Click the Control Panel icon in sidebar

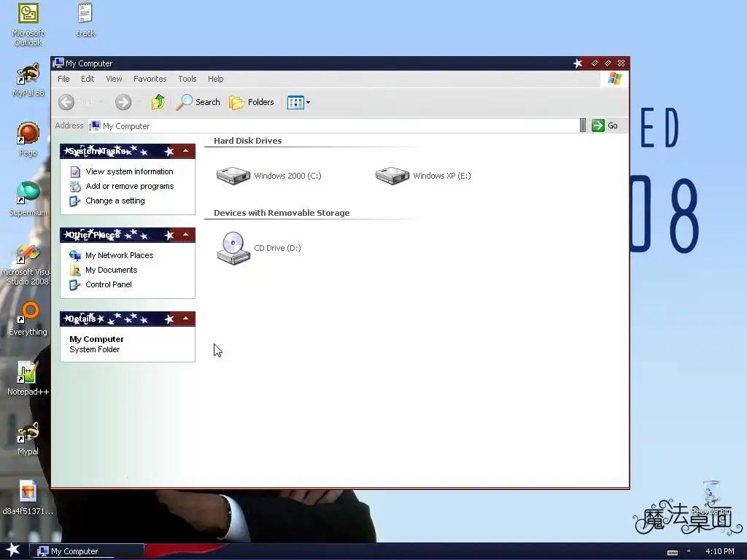coord(75,285)
